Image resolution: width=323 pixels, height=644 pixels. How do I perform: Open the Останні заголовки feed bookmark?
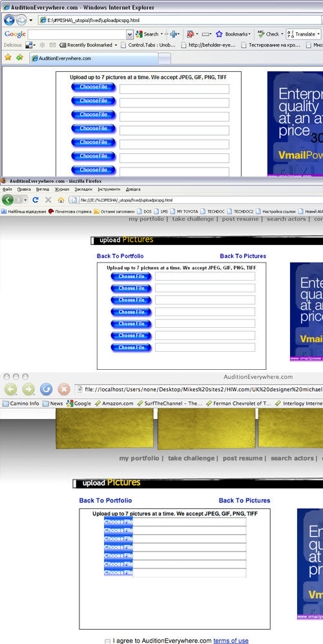[x=114, y=211]
